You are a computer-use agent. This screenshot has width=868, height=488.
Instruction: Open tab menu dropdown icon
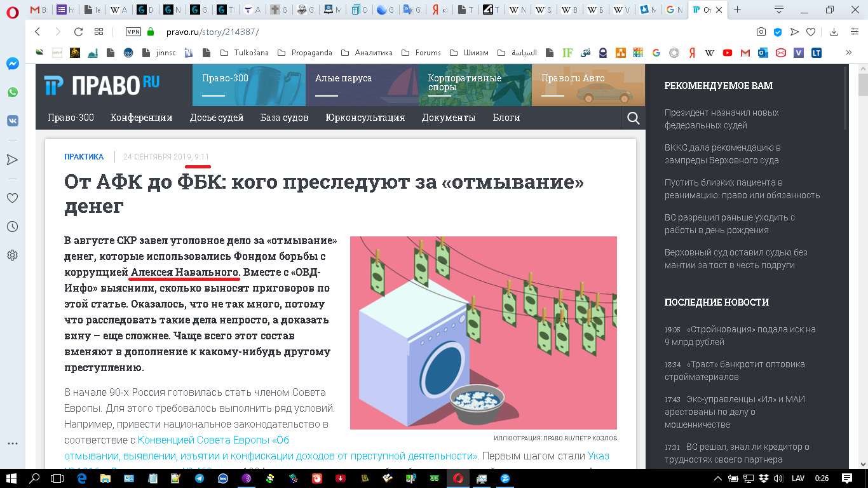(x=779, y=10)
